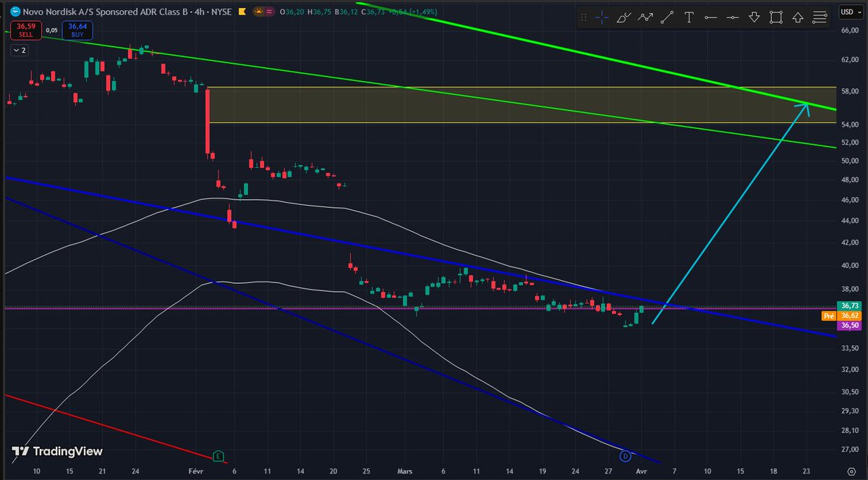Click the Avr date axis label

coord(643,471)
